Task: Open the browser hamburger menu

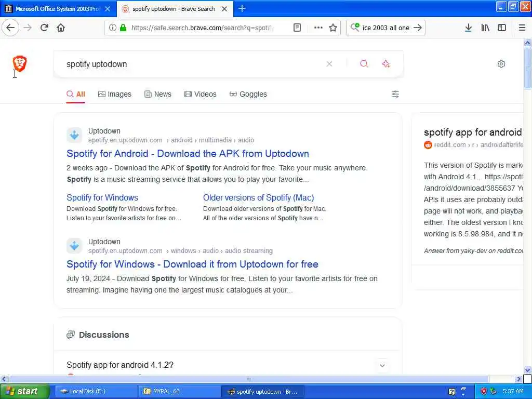Action: pyautogui.click(x=522, y=28)
